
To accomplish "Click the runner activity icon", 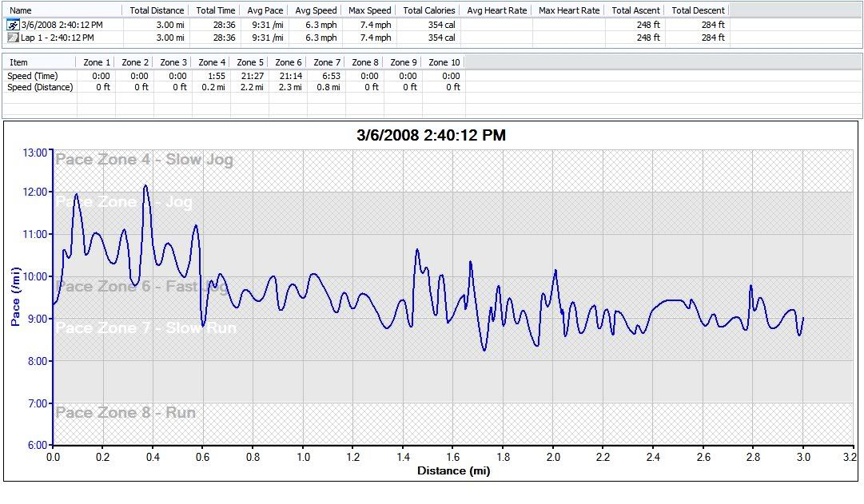I will pyautogui.click(x=13, y=25).
